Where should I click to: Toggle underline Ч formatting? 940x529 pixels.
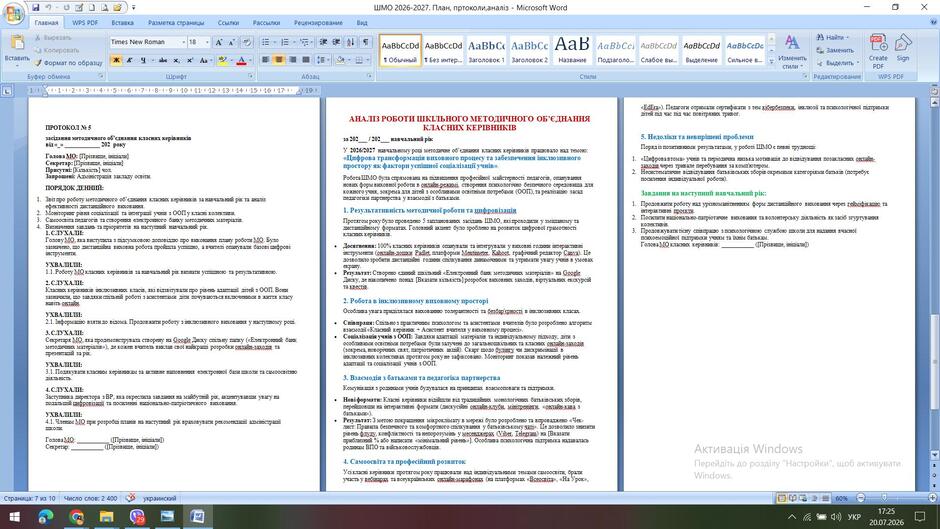coord(143,61)
